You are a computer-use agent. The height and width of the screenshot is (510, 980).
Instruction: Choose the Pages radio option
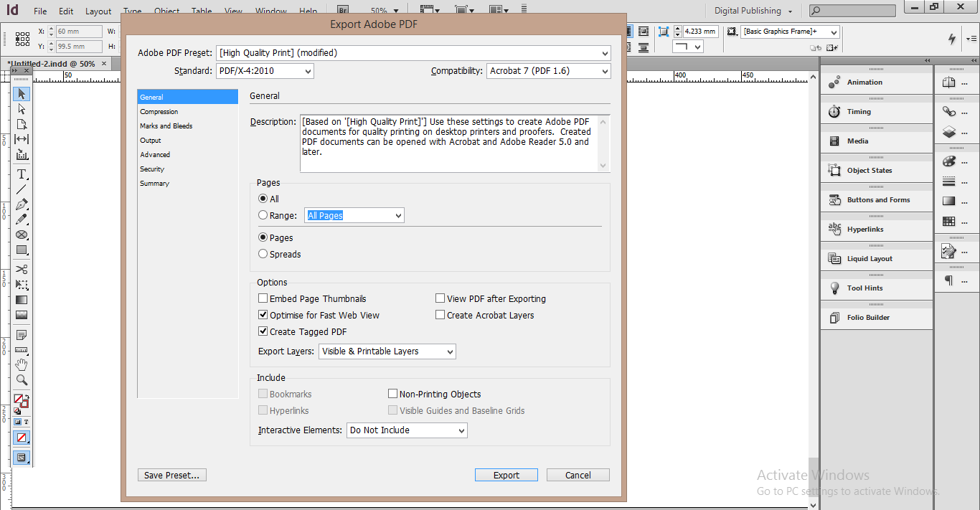tap(263, 237)
